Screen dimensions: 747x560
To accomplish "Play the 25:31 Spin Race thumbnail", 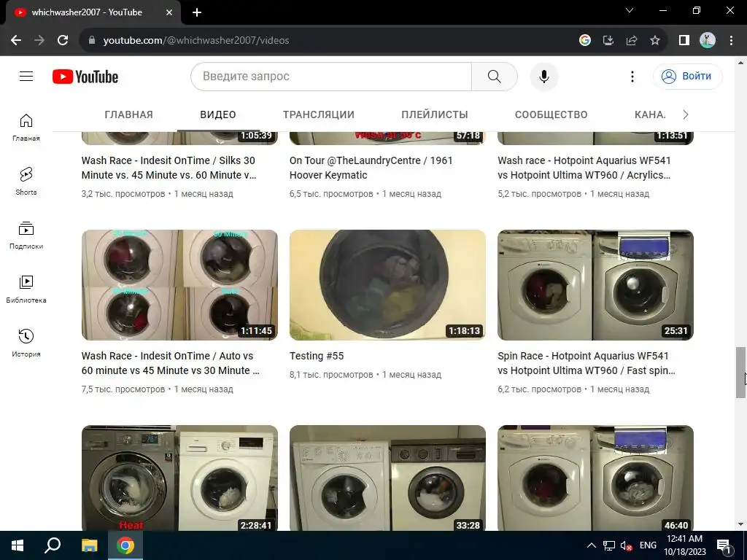I will pyautogui.click(x=595, y=285).
